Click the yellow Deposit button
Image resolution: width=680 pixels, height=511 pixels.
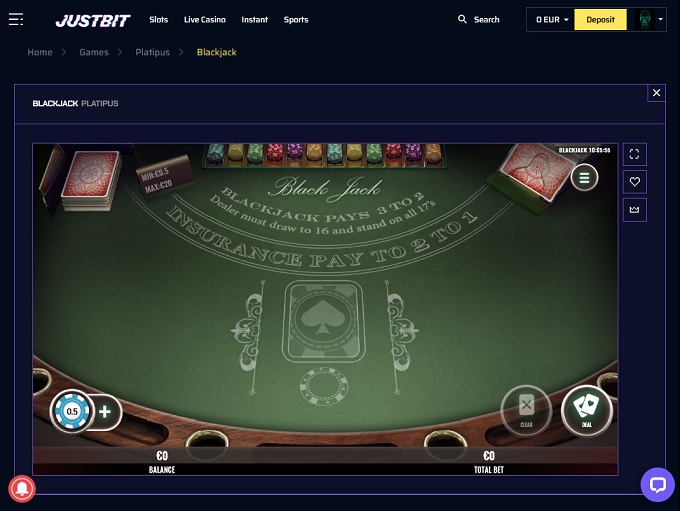coord(600,20)
